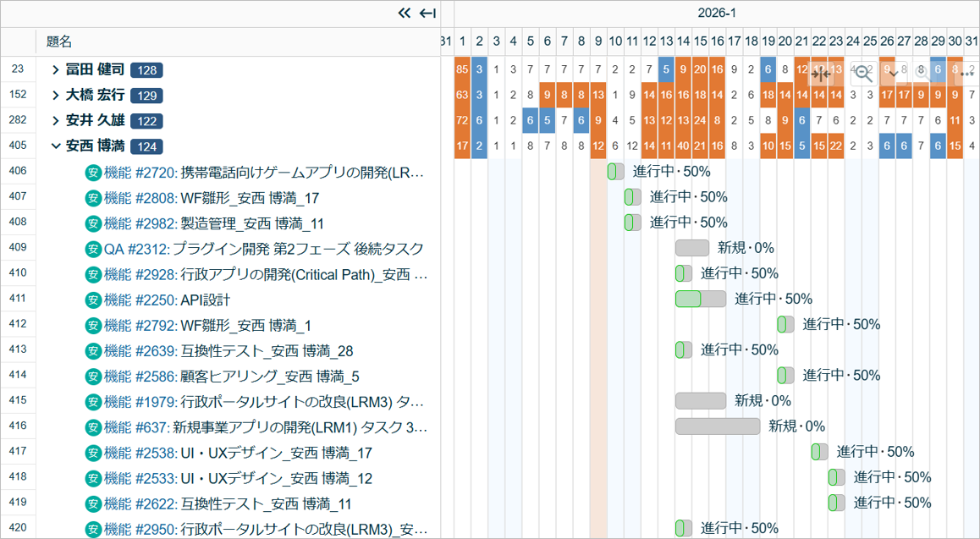Open issue 機能 #2808 link
The height and width of the screenshot is (539, 980).
click(x=140, y=199)
